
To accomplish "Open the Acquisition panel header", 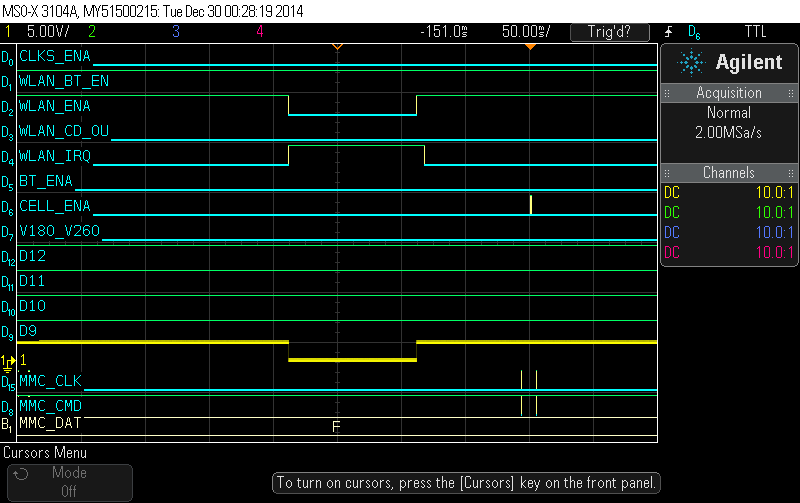I will (729, 93).
